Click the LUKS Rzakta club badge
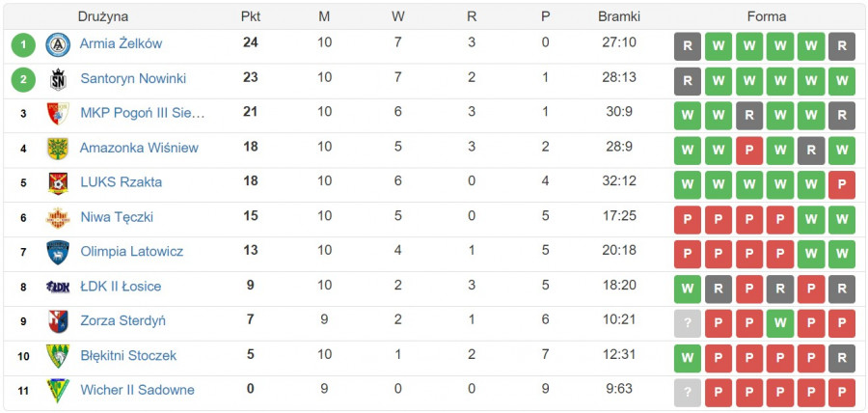 click(58, 183)
